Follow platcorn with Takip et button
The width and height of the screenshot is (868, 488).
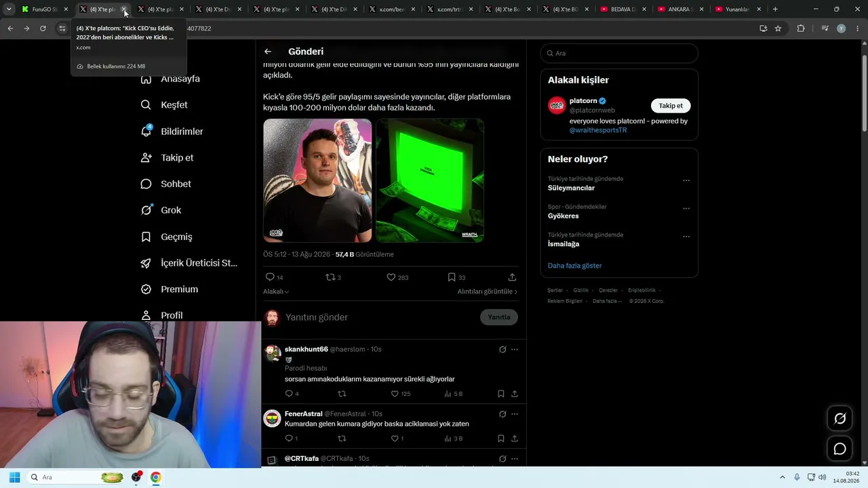(x=671, y=106)
